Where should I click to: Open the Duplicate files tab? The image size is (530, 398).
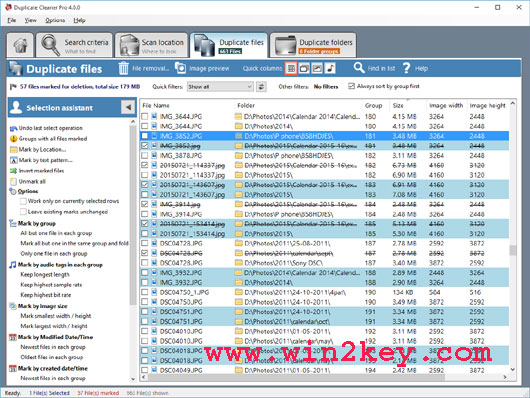[229, 45]
